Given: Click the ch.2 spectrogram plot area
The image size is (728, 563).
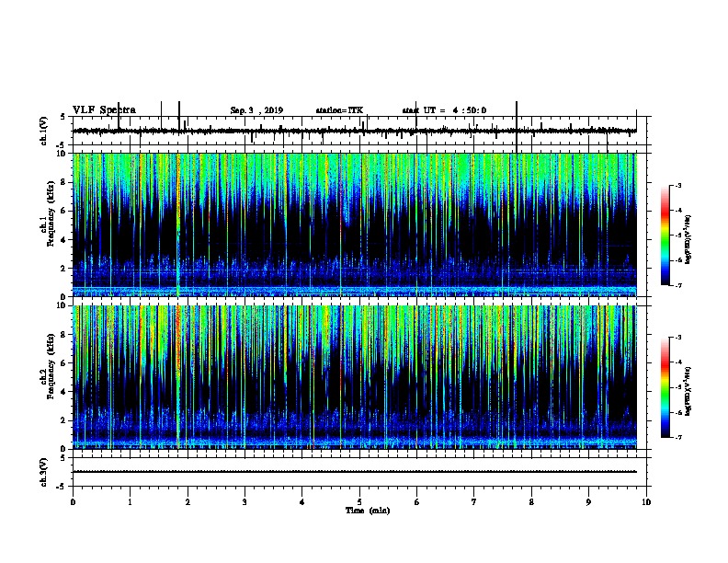Looking at the screenshot, I should click(355, 377).
